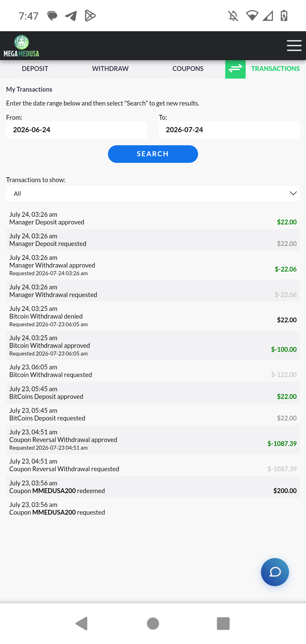The width and height of the screenshot is (306, 644).
Task: Tap the Telegram notification icon in status bar
Action: tap(71, 16)
